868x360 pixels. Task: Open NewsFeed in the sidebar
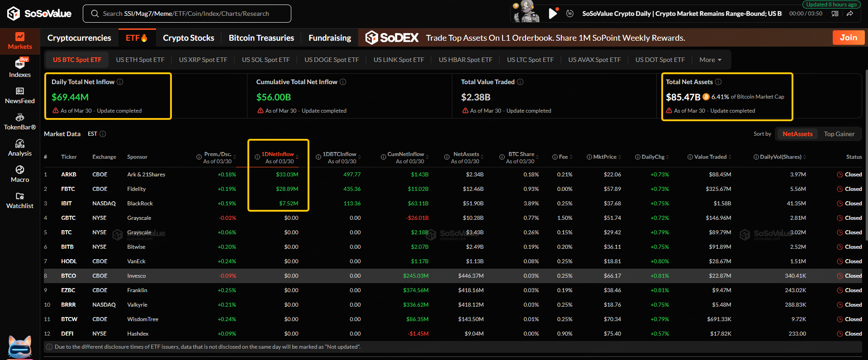[20, 95]
